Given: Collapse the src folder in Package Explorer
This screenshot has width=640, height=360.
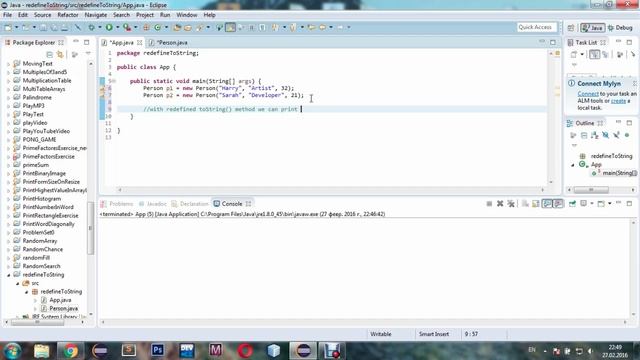Looking at the screenshot, I should (18, 283).
